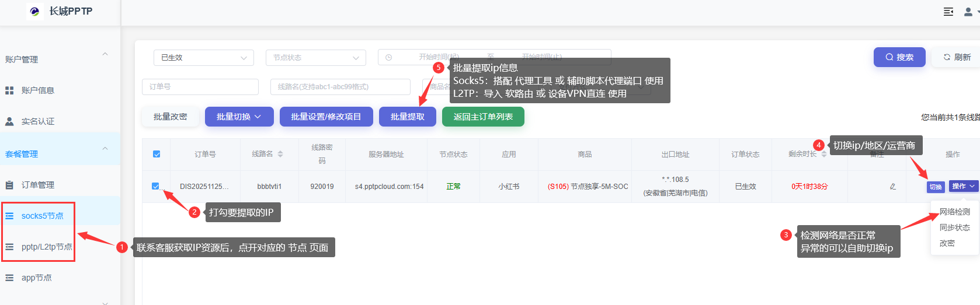
Task: Select 同步状态 from the operation menu
Action: click(x=955, y=227)
